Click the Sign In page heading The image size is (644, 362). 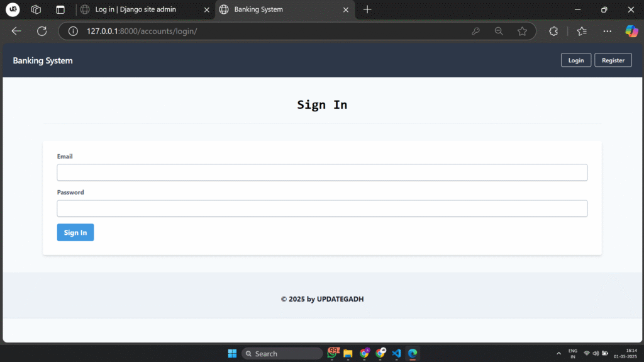(x=322, y=105)
